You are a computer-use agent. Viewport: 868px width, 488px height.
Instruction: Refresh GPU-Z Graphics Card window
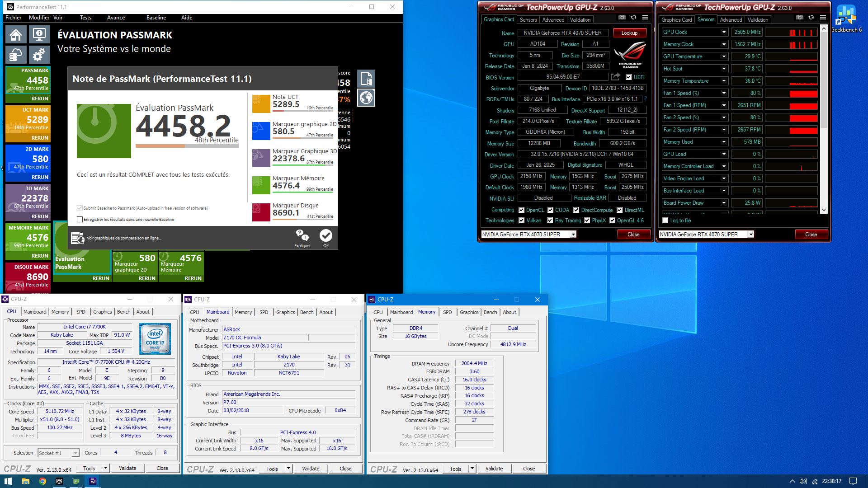click(x=633, y=18)
